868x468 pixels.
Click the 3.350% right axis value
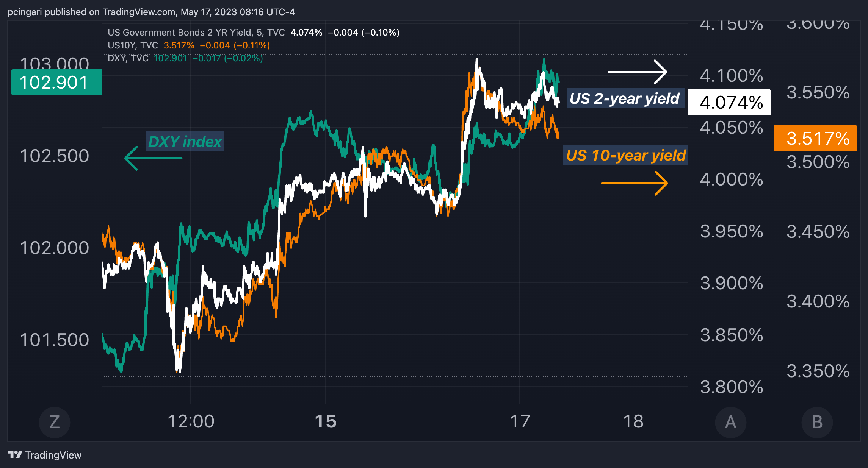(818, 371)
